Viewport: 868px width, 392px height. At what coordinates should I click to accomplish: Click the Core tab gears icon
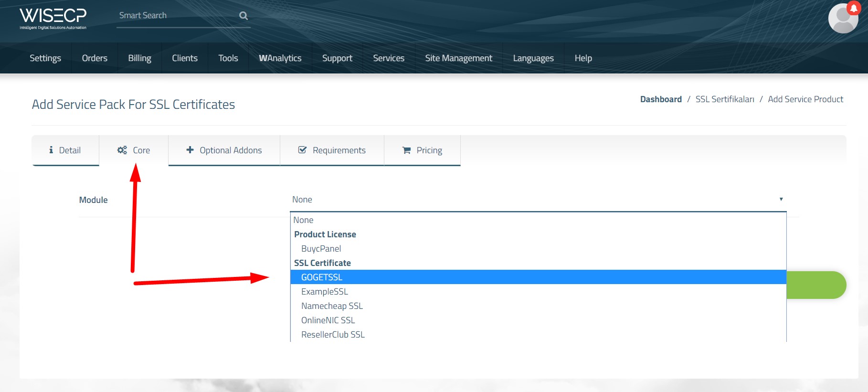tap(122, 150)
